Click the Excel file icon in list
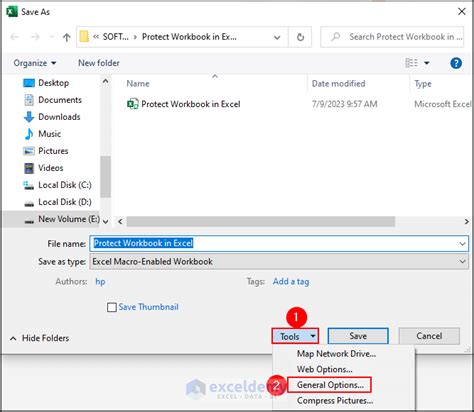The image size is (474, 412). pyautogui.click(x=132, y=104)
